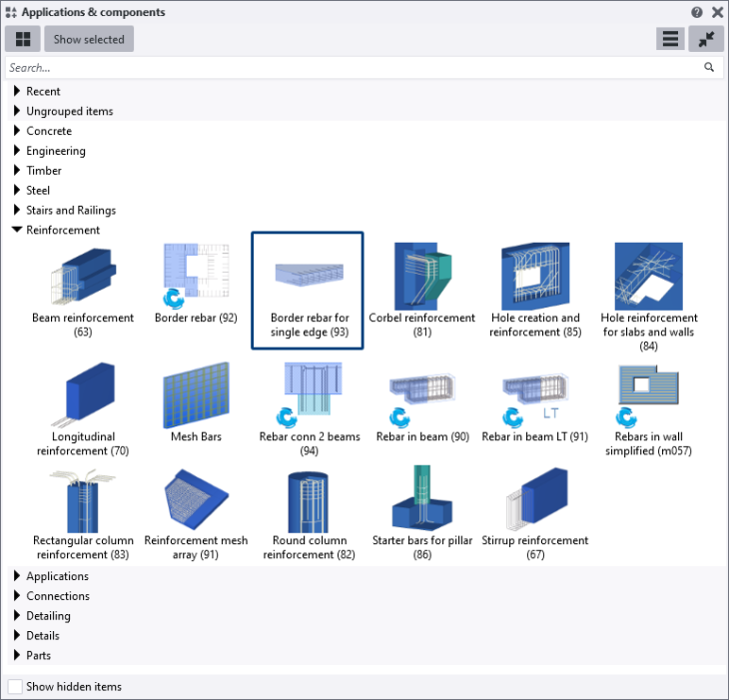This screenshot has height=700, width=729.
Task: Enable the Show hidden items checkbox
Action: 15,687
